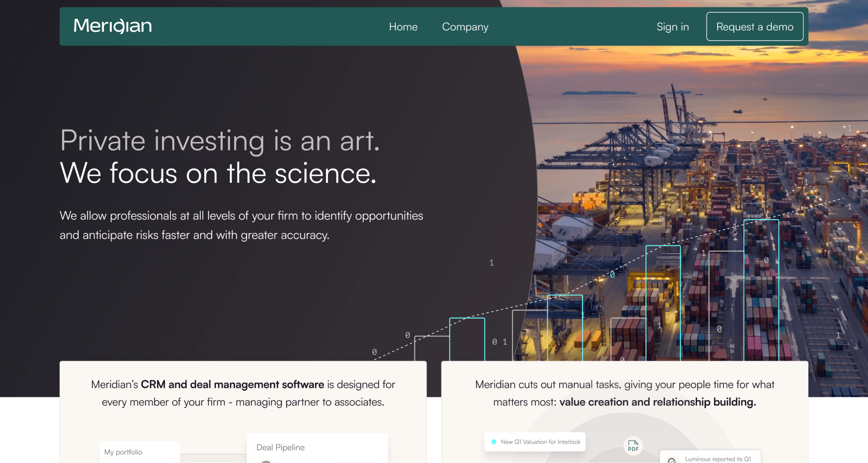
Task: Click the Luminous reported its Q1 notification
Action: click(710, 457)
